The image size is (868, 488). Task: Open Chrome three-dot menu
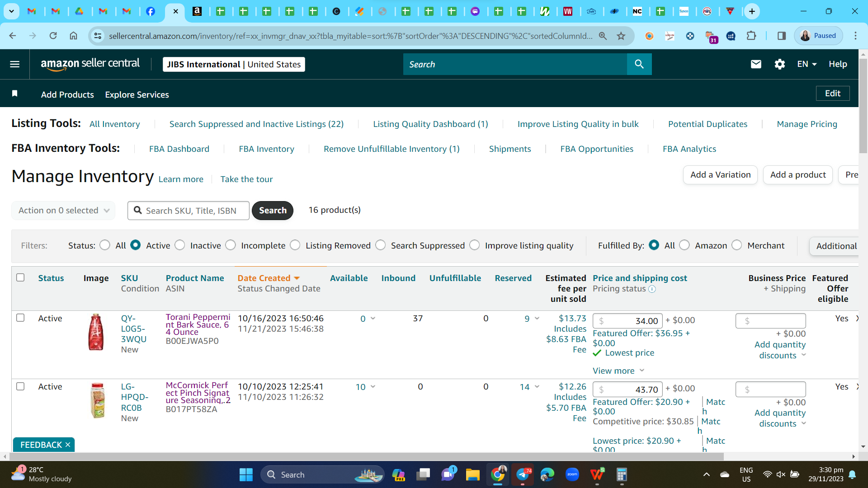click(x=855, y=36)
